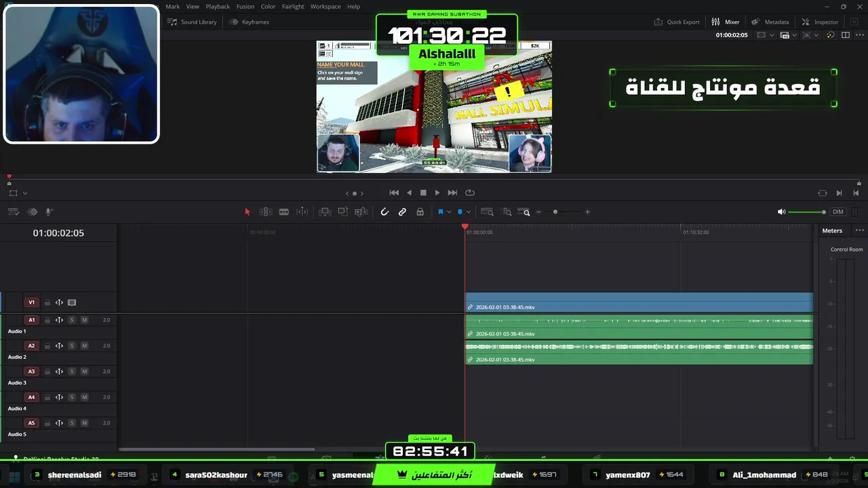Solo the Audio 3 track
This screenshot has height=488, width=868.
pos(72,371)
